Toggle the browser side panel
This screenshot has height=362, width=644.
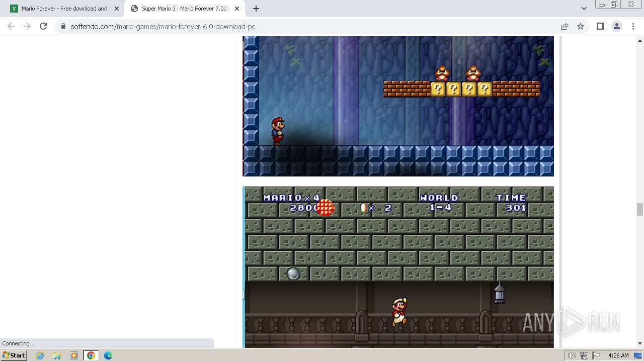pyautogui.click(x=600, y=26)
